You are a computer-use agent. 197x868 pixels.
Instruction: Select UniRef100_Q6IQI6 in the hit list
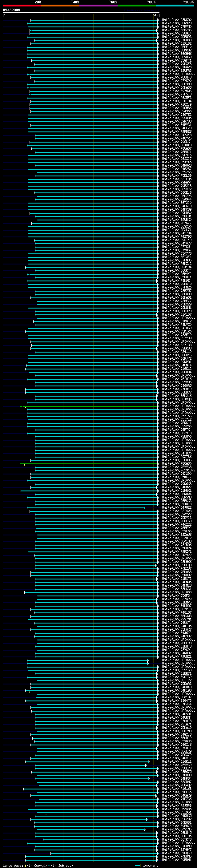176,379
